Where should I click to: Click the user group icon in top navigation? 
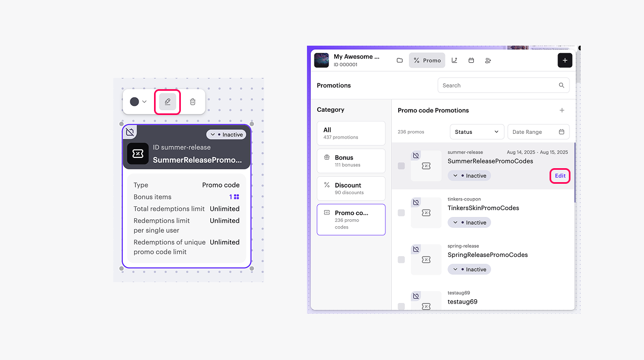click(x=488, y=60)
